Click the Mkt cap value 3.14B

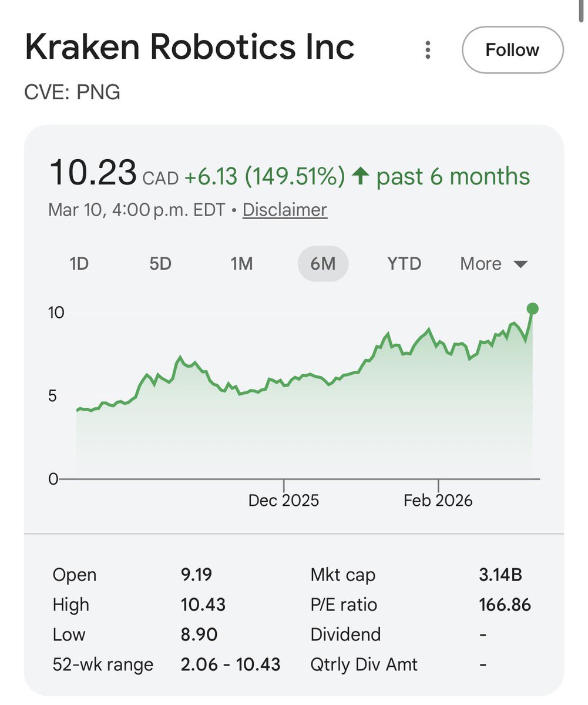pos(500,574)
